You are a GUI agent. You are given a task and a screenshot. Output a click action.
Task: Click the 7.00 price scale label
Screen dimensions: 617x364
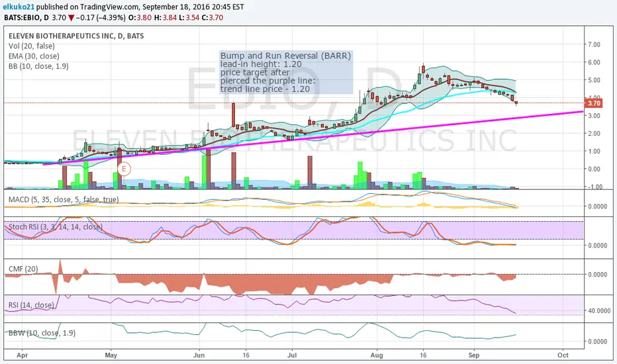click(594, 44)
